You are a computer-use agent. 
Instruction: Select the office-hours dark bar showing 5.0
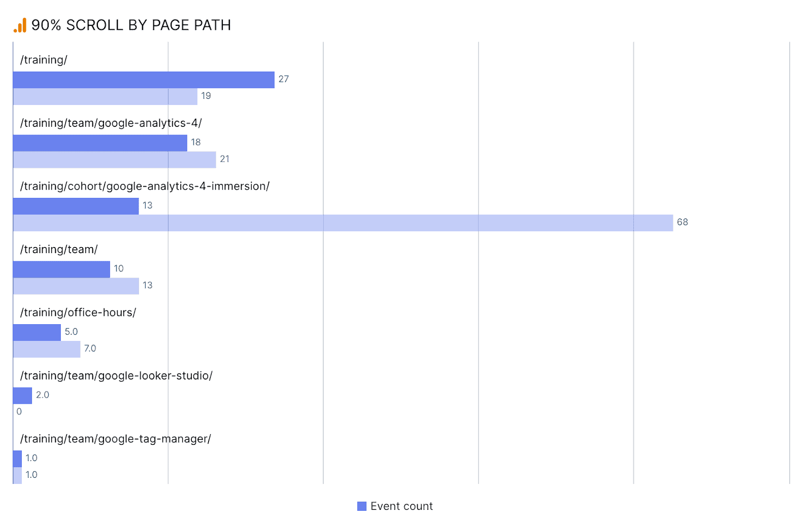click(37, 333)
